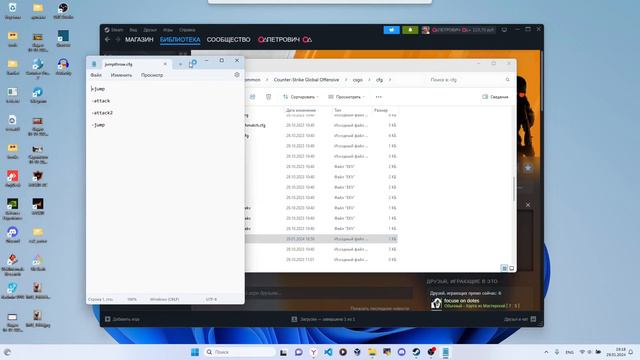Open the Файл menu in Notepad
640x360 pixels.
pos(96,75)
